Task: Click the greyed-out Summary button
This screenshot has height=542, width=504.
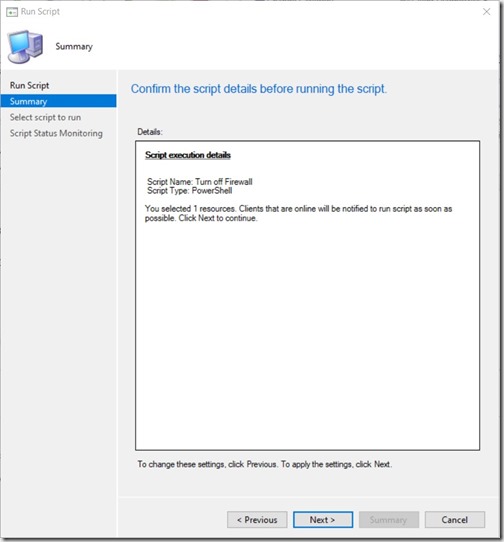Action: point(389,520)
